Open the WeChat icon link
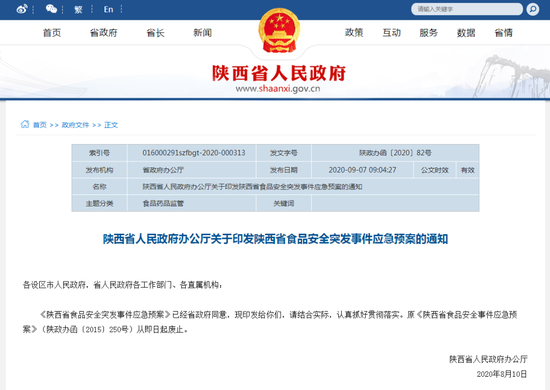Viewport: 550px width, 390px height. point(51,9)
